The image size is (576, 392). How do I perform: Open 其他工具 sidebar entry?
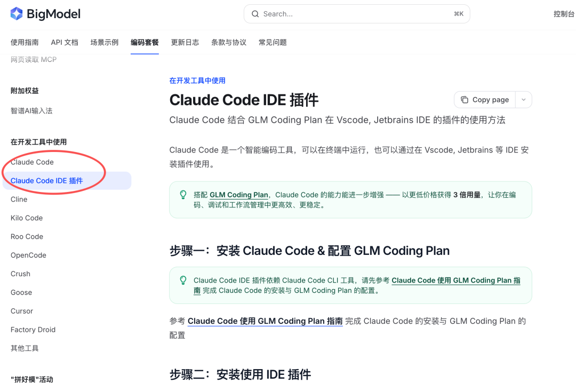click(x=24, y=348)
